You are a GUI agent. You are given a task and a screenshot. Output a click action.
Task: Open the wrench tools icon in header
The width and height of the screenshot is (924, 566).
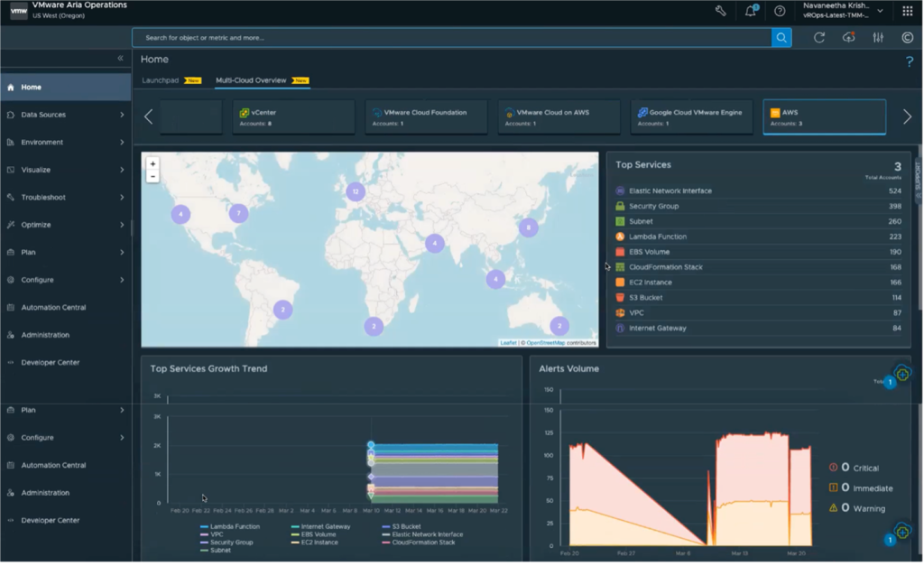pyautogui.click(x=720, y=11)
